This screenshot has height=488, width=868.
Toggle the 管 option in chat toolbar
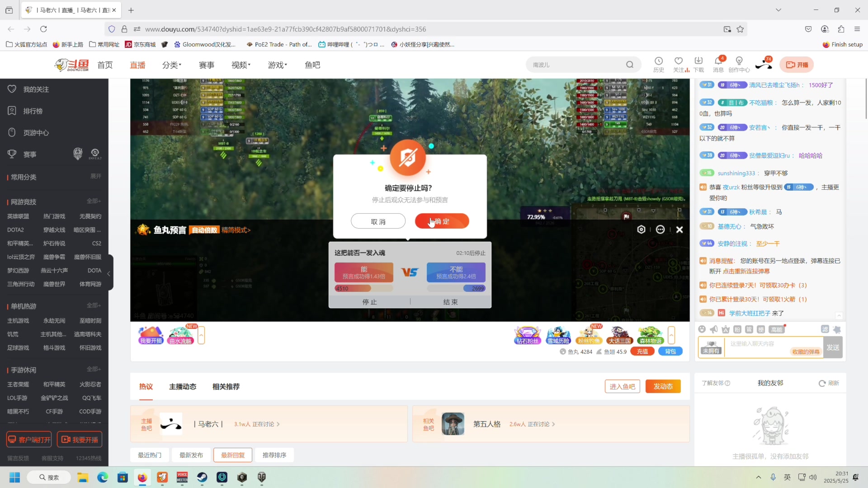[x=749, y=329]
